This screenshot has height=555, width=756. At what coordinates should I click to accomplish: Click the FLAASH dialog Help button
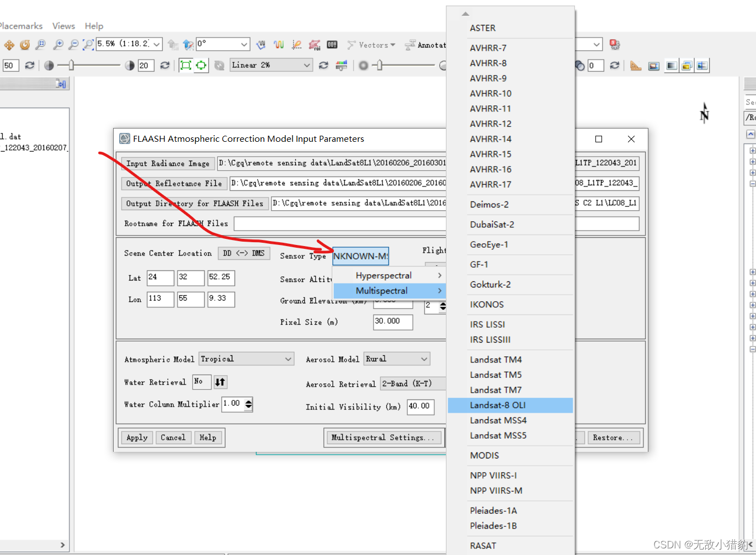point(208,437)
